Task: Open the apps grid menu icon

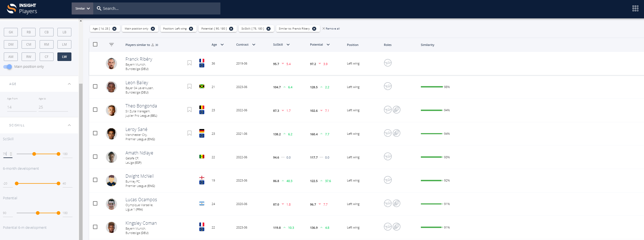Action: (x=635, y=8)
